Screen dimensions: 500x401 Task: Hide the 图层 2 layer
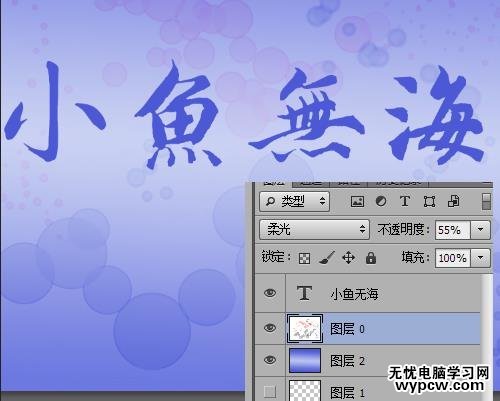270,360
